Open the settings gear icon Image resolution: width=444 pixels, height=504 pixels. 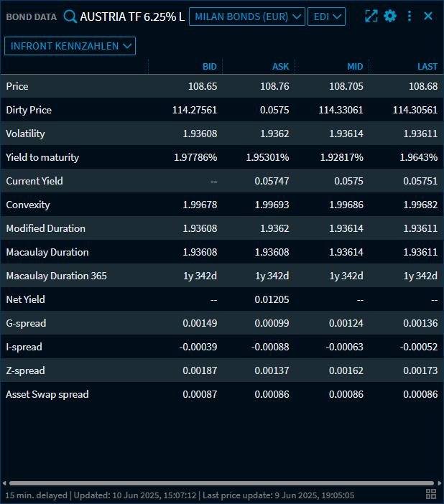[x=390, y=16]
